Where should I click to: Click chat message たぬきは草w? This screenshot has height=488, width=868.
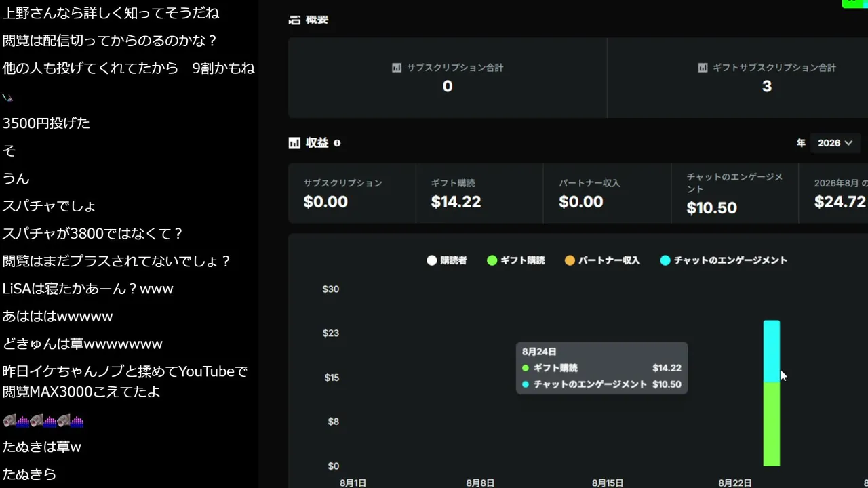[x=41, y=447]
